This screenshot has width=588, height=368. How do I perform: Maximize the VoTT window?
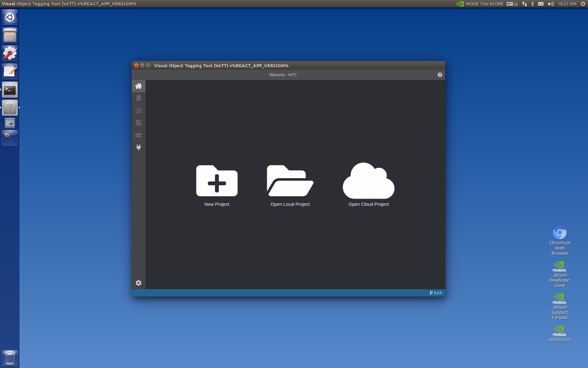coord(148,66)
